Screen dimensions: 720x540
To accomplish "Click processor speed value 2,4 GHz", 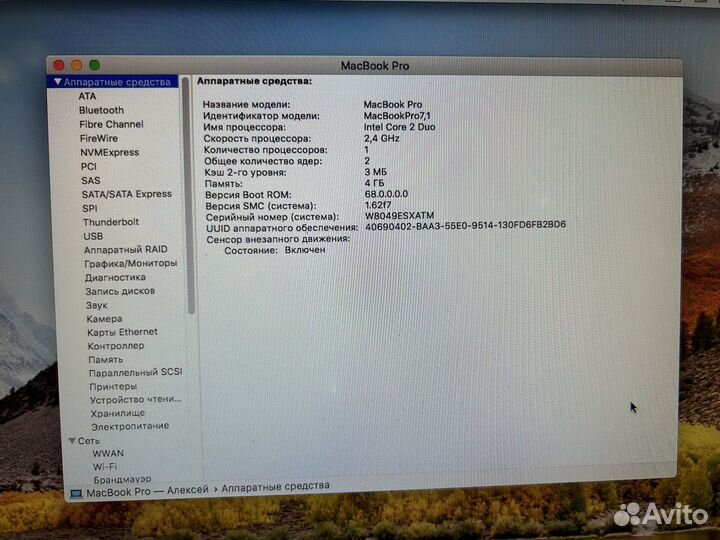I will tap(382, 138).
